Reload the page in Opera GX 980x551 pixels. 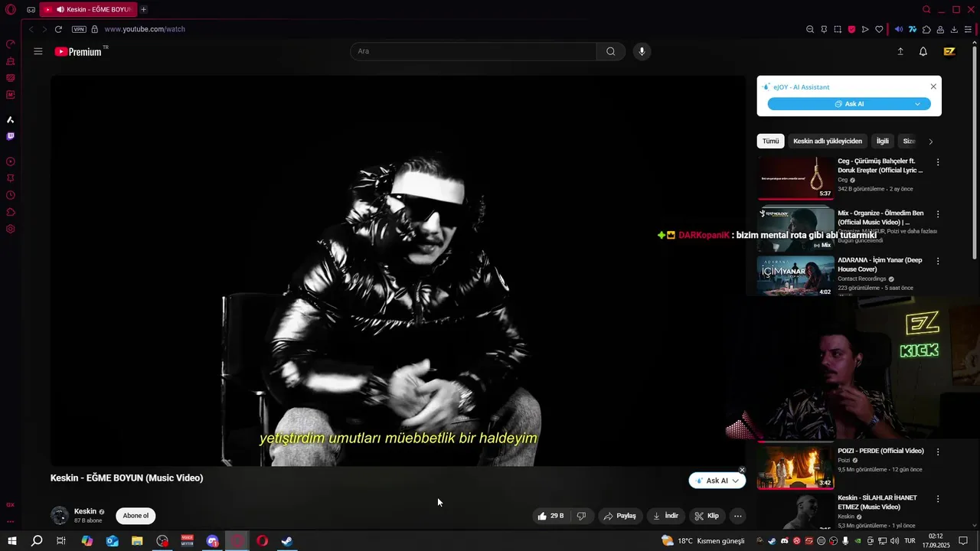[58, 29]
